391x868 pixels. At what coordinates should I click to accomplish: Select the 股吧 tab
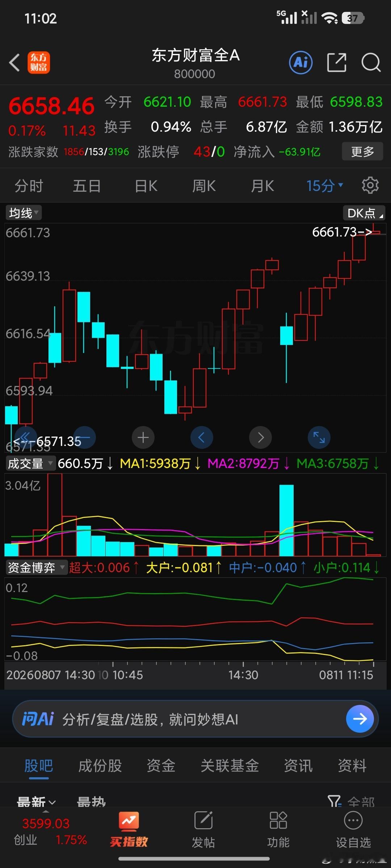coord(39,766)
